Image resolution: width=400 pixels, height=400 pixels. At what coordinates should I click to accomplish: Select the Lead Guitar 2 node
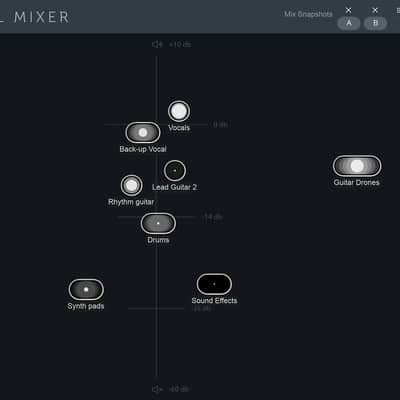(x=175, y=171)
